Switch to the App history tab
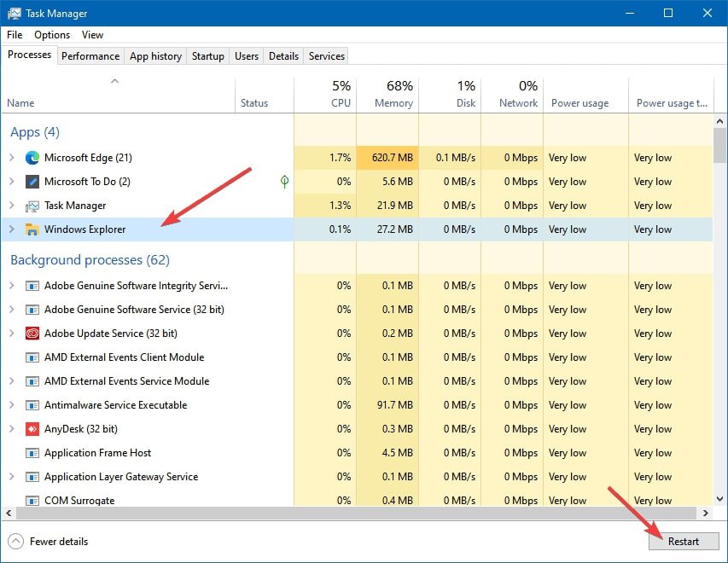 [155, 56]
